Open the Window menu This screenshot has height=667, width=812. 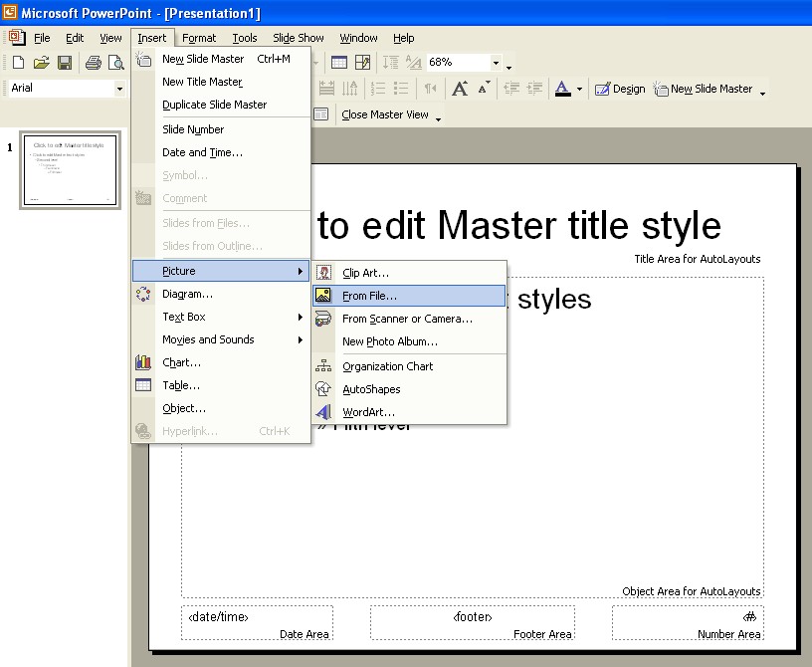(358, 38)
